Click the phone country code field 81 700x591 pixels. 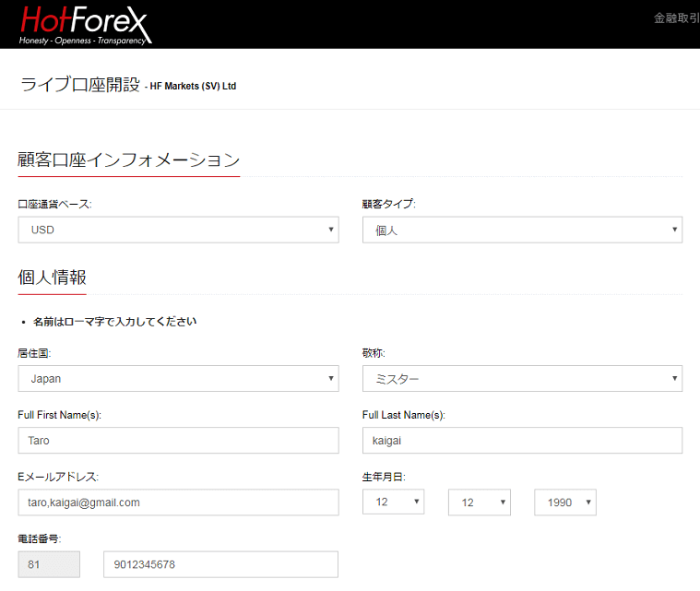pyautogui.click(x=49, y=564)
